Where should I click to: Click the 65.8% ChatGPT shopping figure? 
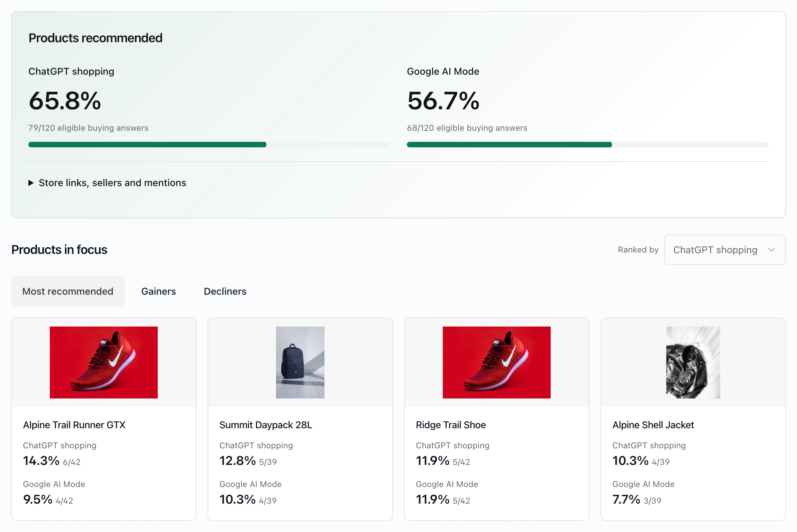point(65,101)
